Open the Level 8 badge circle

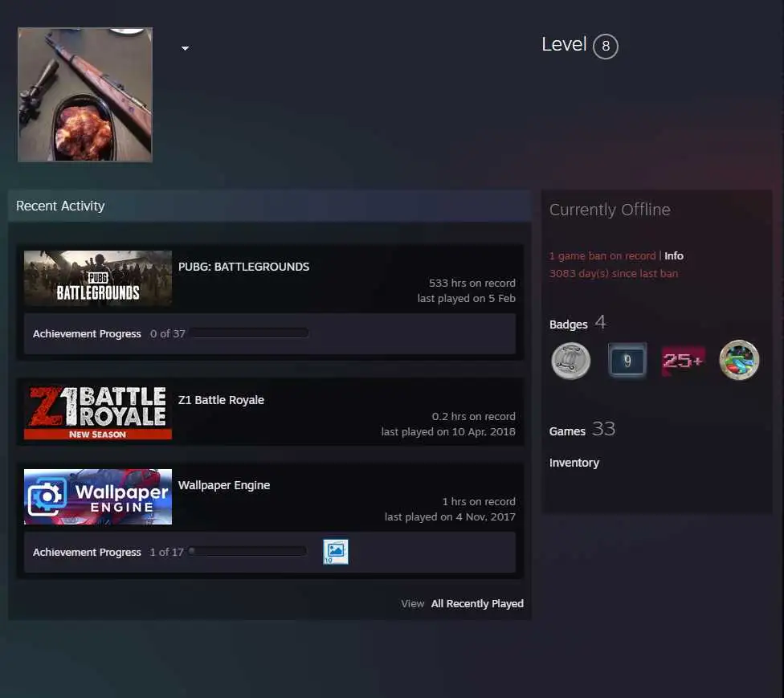point(606,47)
